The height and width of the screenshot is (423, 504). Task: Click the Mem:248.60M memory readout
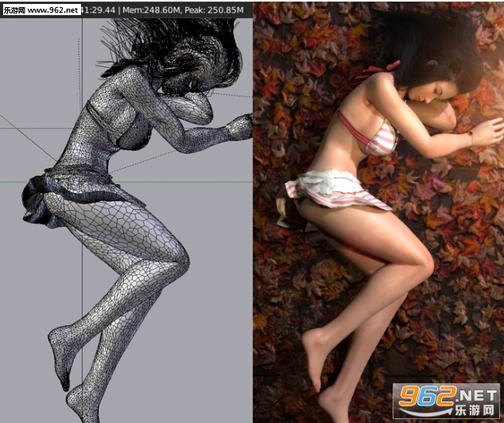(x=150, y=10)
